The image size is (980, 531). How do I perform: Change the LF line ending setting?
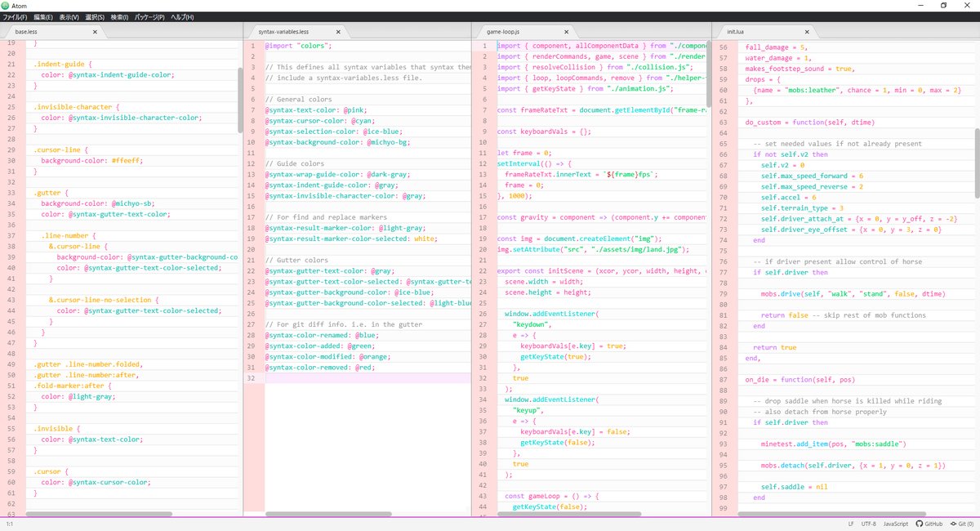click(x=851, y=524)
